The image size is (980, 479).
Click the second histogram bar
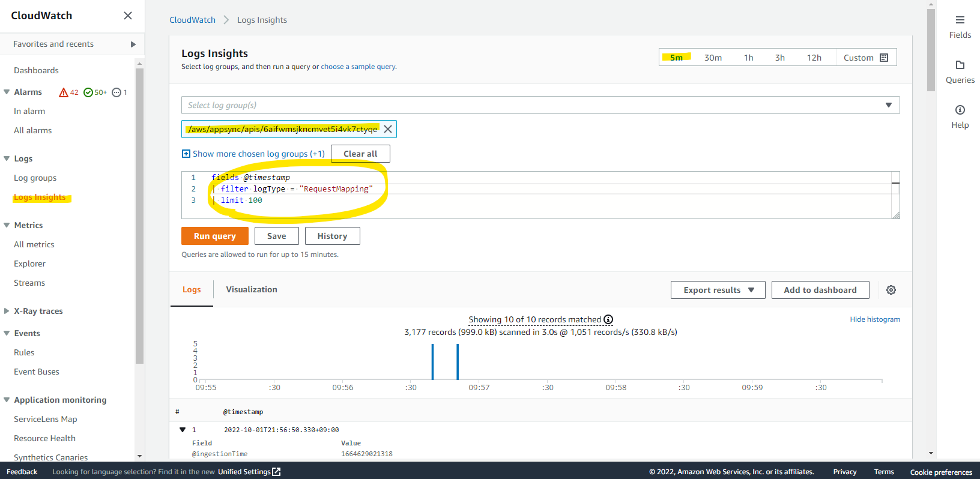(x=458, y=362)
